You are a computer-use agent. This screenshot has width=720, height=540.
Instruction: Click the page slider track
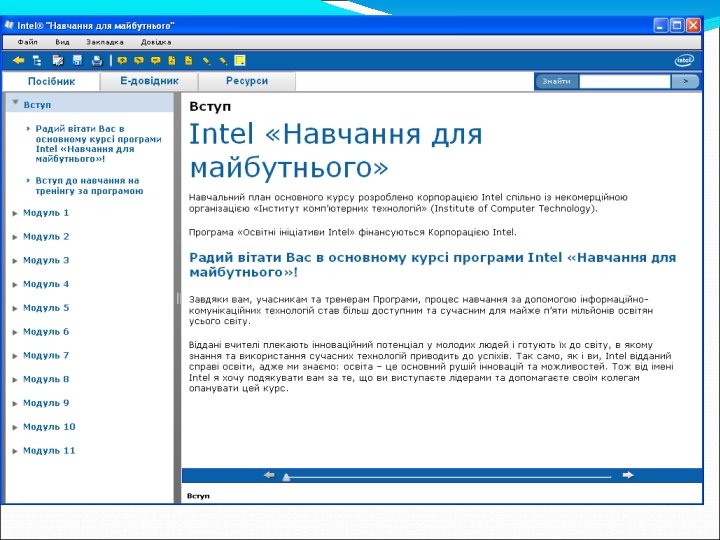pos(448,477)
